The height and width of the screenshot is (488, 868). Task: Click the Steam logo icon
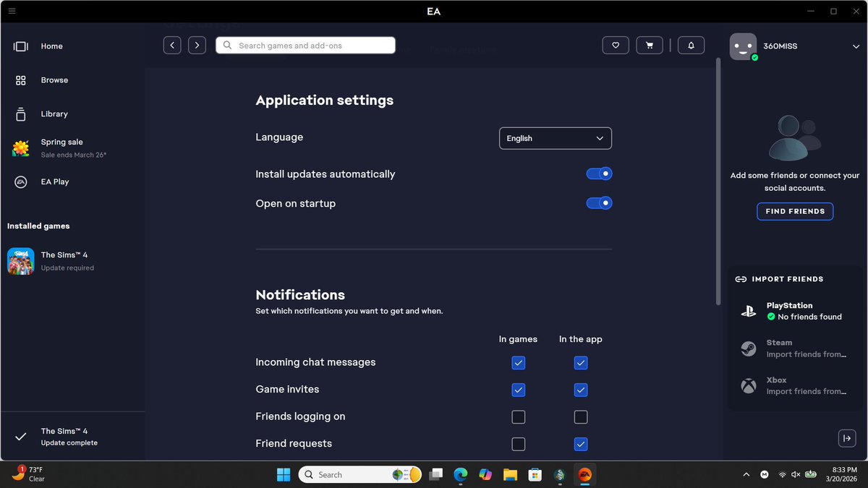tap(748, 348)
